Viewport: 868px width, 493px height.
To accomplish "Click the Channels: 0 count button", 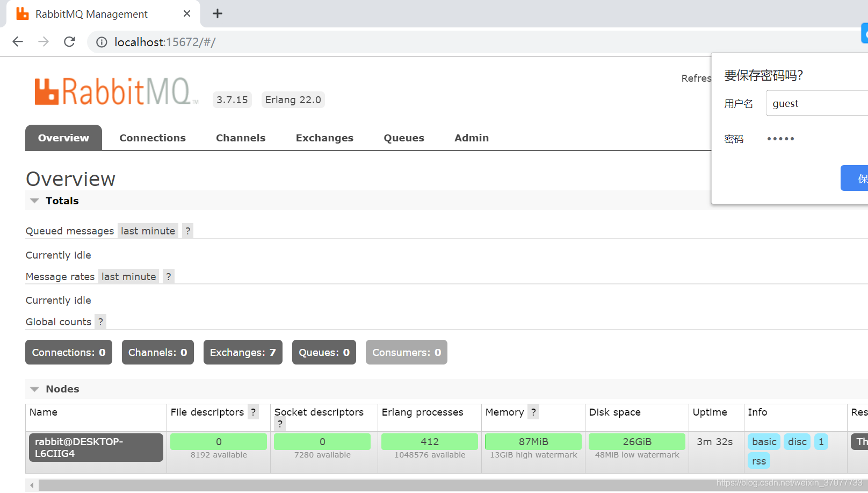I will 158,352.
